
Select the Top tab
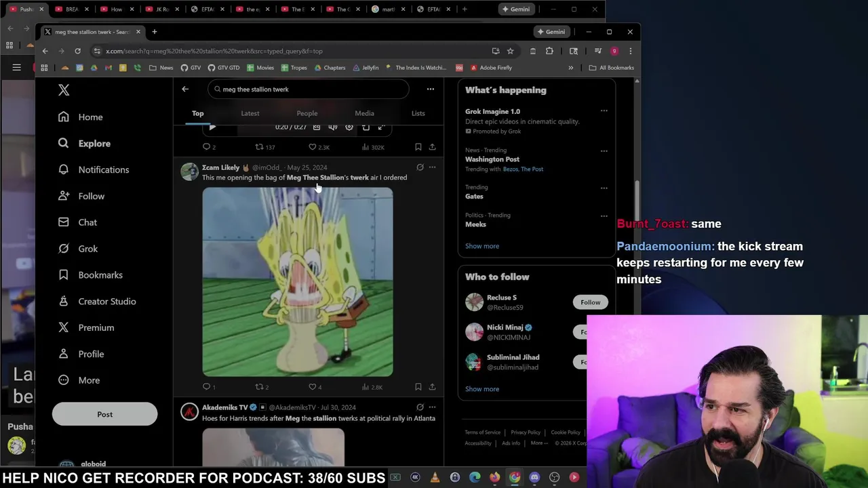(x=197, y=113)
